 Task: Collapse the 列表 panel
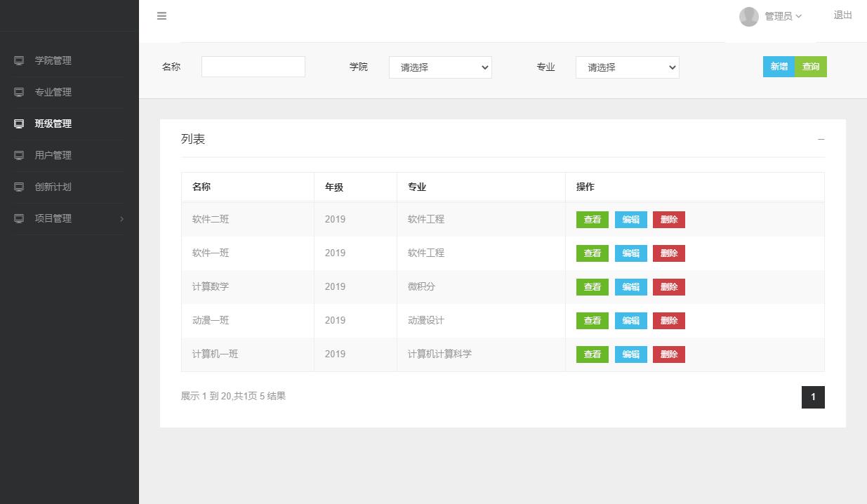(821, 139)
